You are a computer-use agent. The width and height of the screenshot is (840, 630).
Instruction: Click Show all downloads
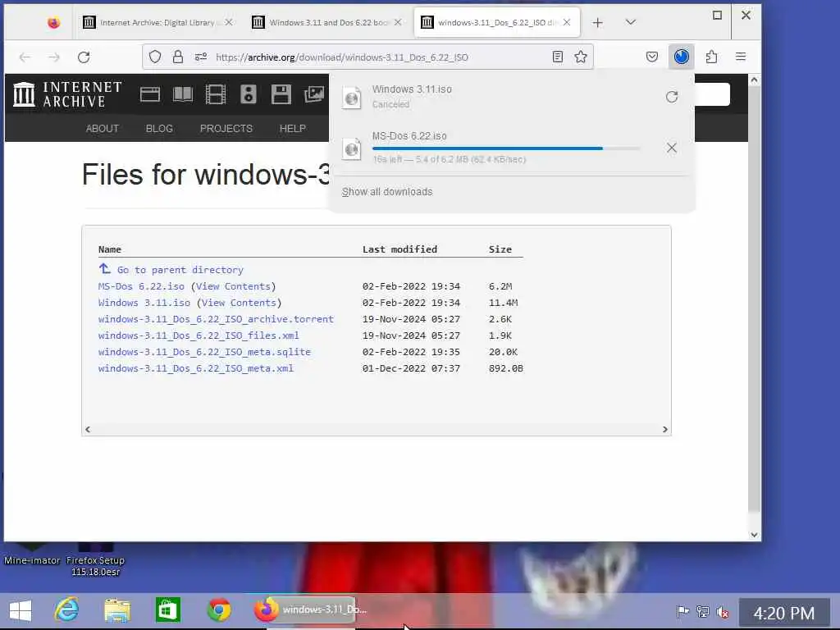click(x=387, y=192)
